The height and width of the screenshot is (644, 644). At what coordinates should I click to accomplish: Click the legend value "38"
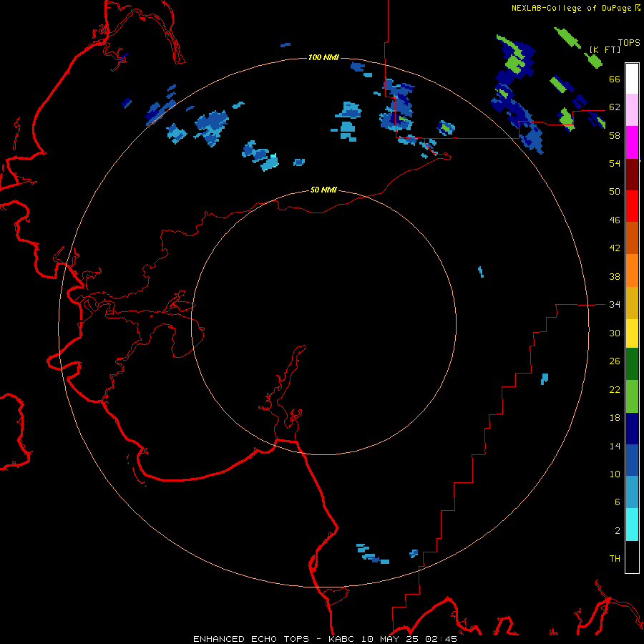click(x=615, y=277)
